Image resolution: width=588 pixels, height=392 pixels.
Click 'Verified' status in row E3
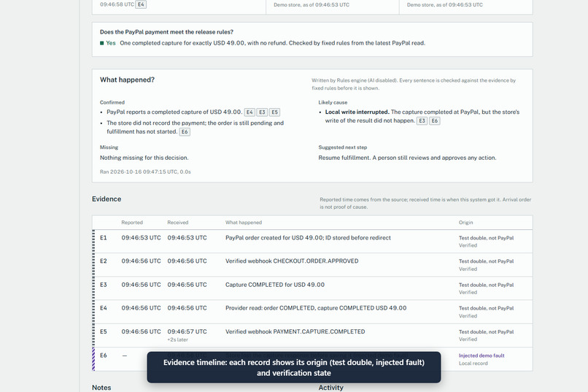tap(468, 293)
